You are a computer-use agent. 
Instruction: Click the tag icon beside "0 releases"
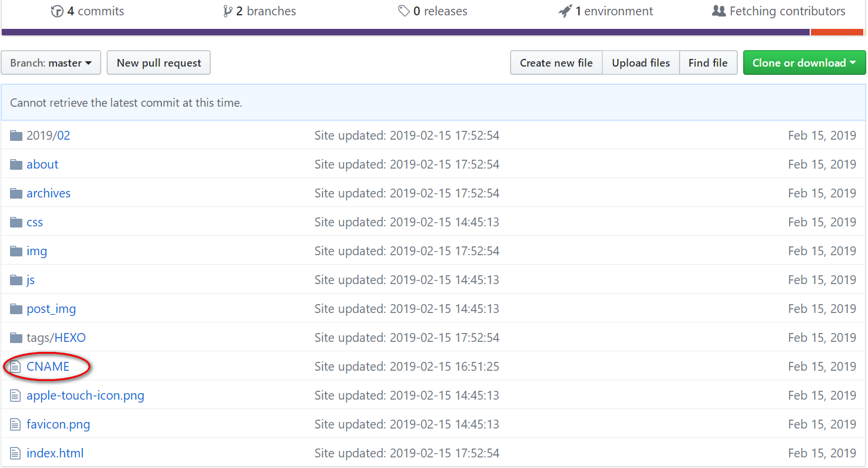[404, 11]
